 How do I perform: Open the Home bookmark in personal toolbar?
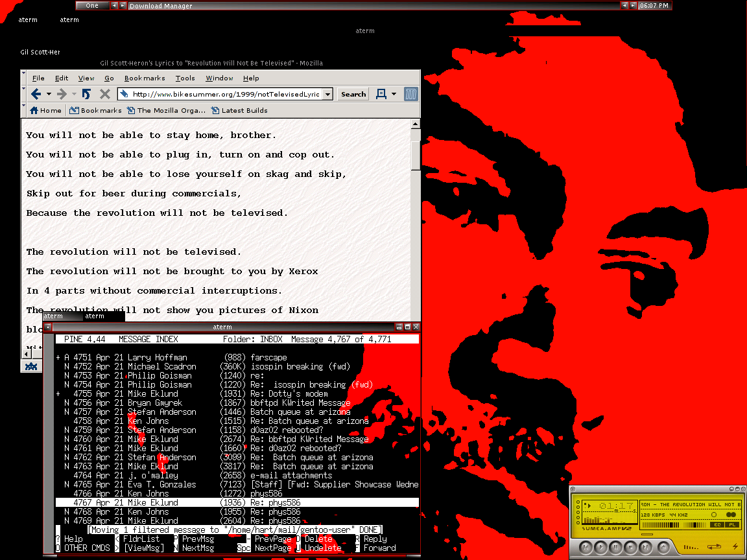[x=46, y=110]
